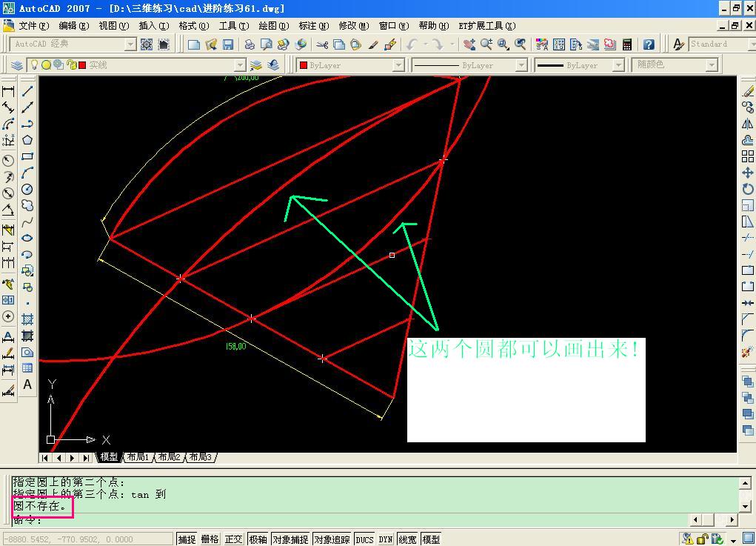Click the coordinates display readout
The width and height of the screenshot is (756, 546).
88,539
